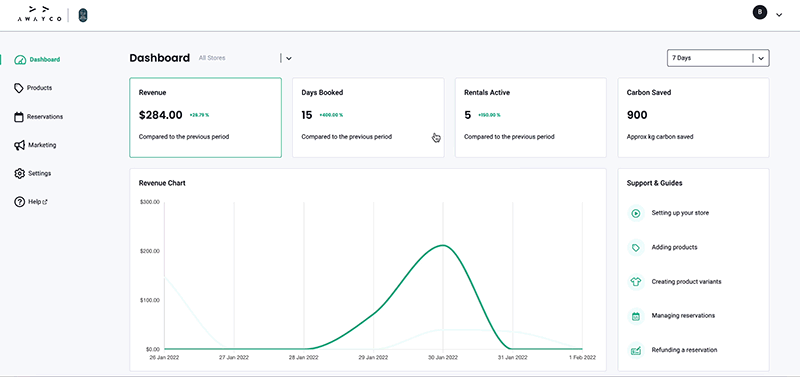Image resolution: width=800 pixels, height=377 pixels.
Task: Click the Marketing megaphone icon in the sidebar
Action: (x=19, y=145)
